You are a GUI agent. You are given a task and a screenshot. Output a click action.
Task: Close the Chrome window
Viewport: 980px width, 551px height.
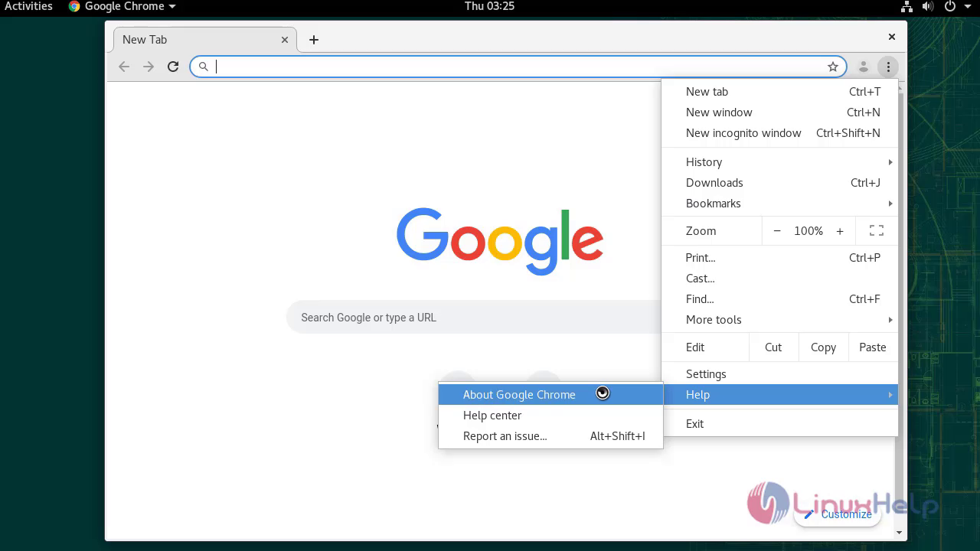891,37
